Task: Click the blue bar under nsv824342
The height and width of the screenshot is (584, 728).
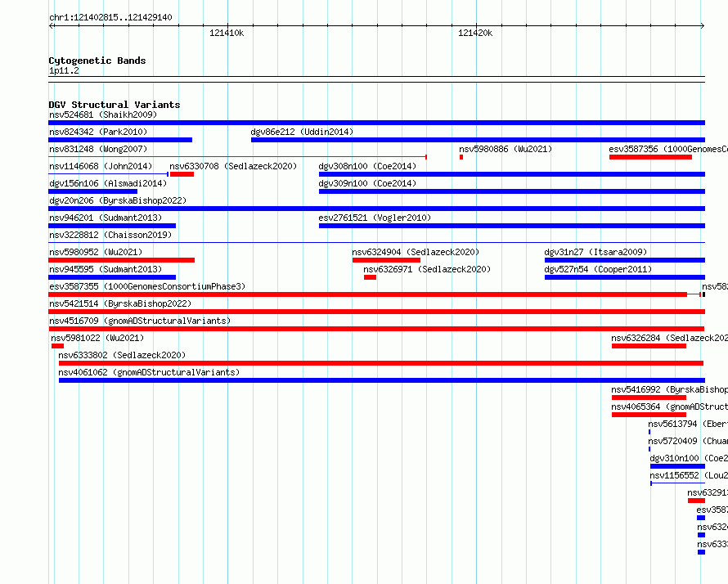Action: (120, 140)
